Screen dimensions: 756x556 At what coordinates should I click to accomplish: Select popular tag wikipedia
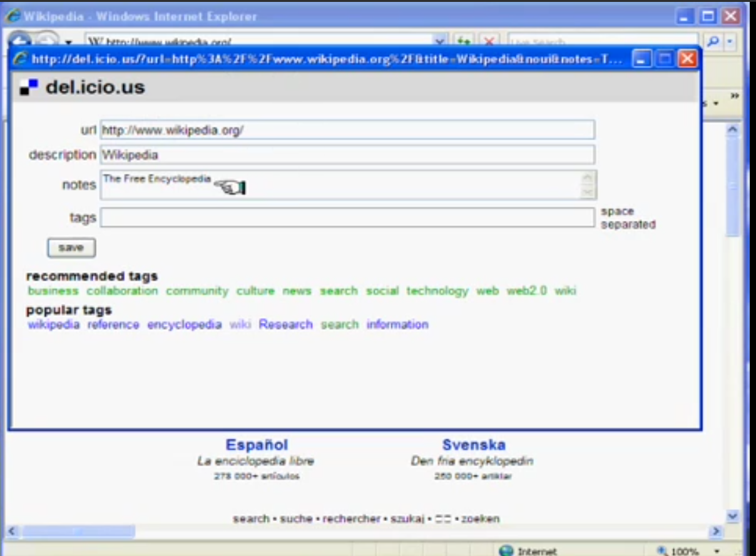click(54, 325)
